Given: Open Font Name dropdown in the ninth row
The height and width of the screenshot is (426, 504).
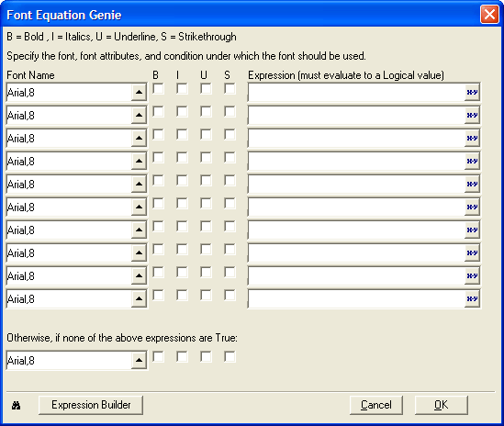Looking at the screenshot, I should [x=139, y=276].
